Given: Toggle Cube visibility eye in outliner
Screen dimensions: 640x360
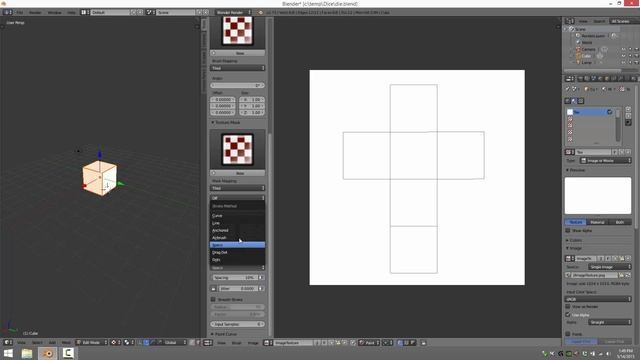Looking at the screenshot, I should [623, 56].
